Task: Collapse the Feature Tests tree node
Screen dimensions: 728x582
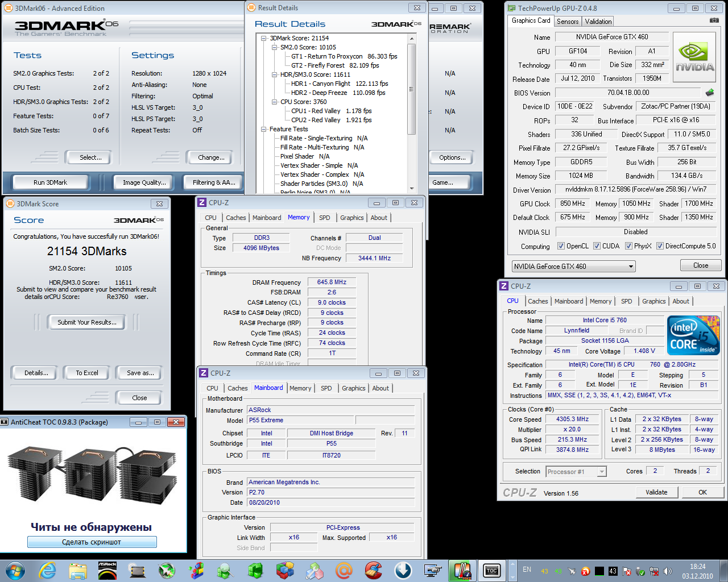Action: pos(264,129)
